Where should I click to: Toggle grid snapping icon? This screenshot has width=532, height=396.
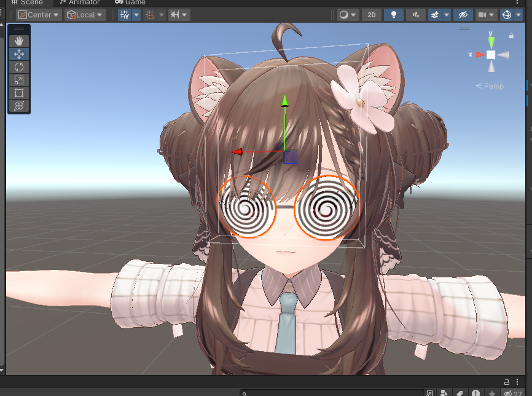150,15
